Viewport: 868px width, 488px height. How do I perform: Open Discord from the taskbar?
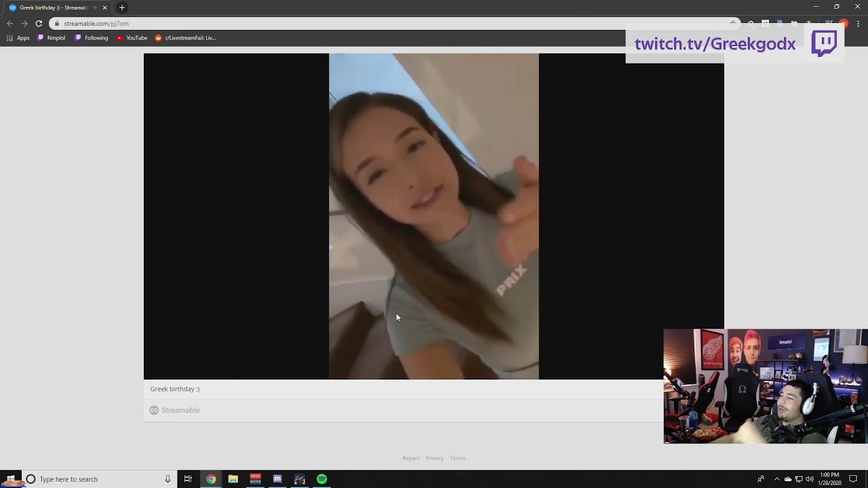(277, 479)
